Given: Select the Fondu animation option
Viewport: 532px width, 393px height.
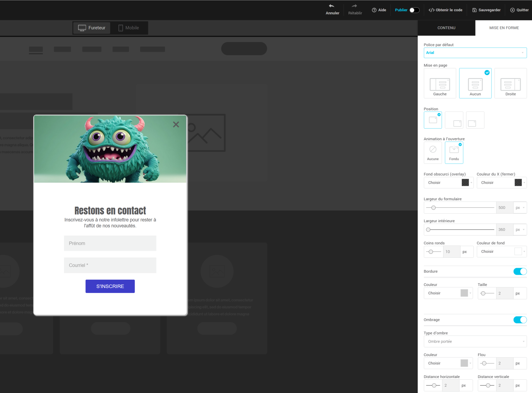Looking at the screenshot, I should tap(454, 152).
